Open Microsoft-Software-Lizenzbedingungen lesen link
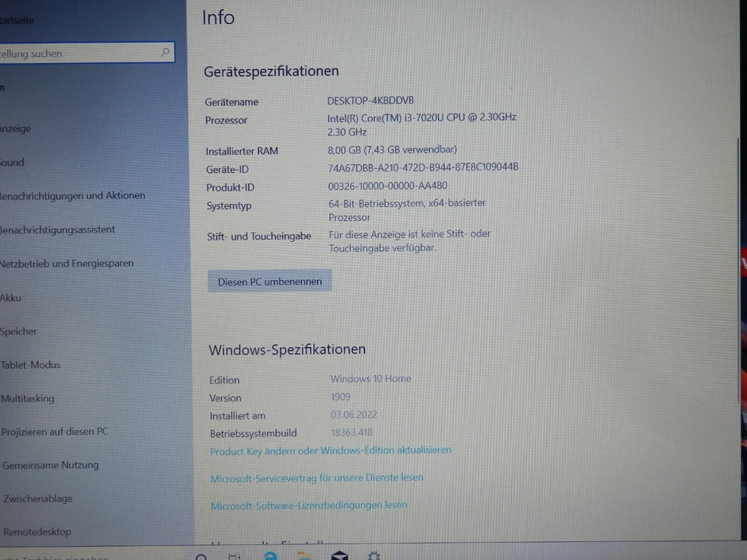The width and height of the screenshot is (747, 560). click(309, 506)
